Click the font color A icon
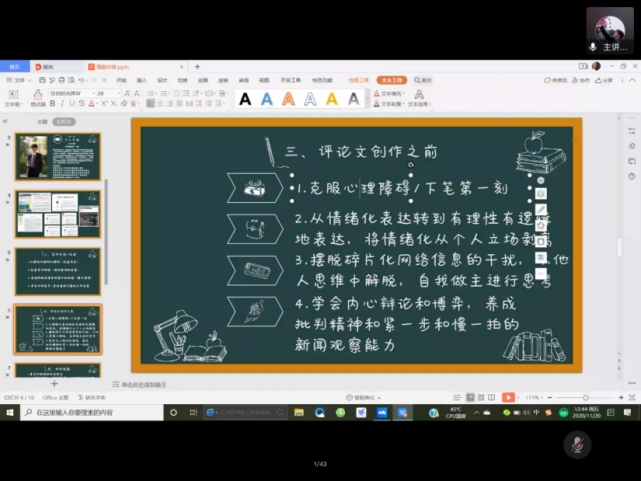The width and height of the screenshot is (641, 481). pyautogui.click(x=91, y=103)
